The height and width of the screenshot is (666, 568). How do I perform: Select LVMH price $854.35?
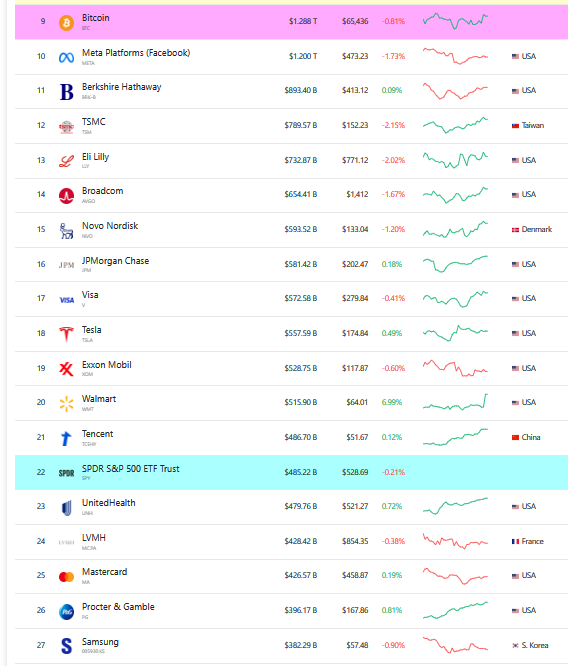(x=355, y=542)
